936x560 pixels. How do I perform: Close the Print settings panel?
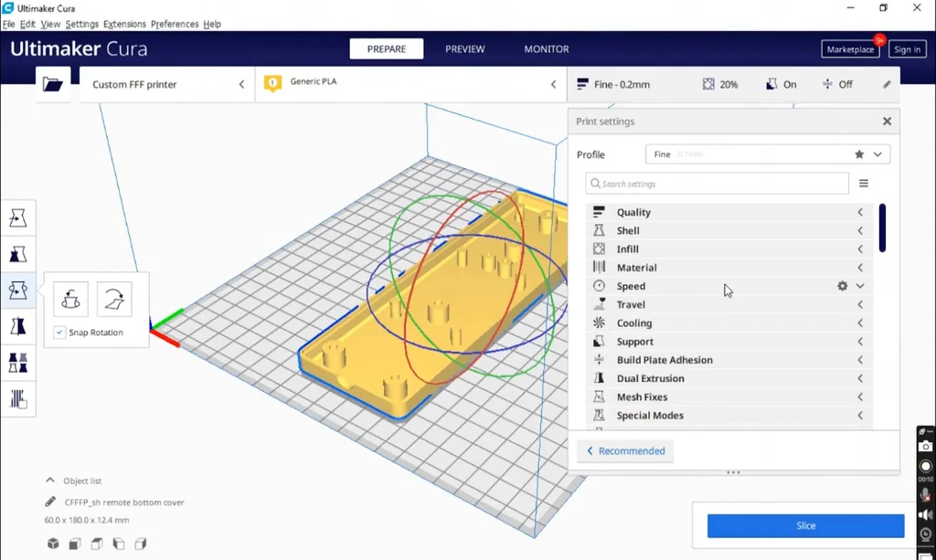click(x=887, y=122)
